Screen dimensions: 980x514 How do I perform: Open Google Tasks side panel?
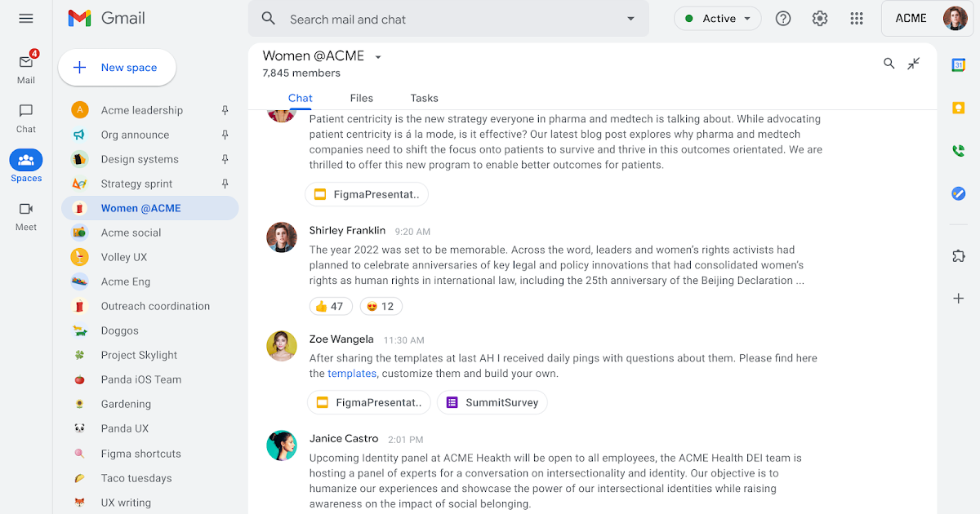pyautogui.click(x=959, y=193)
